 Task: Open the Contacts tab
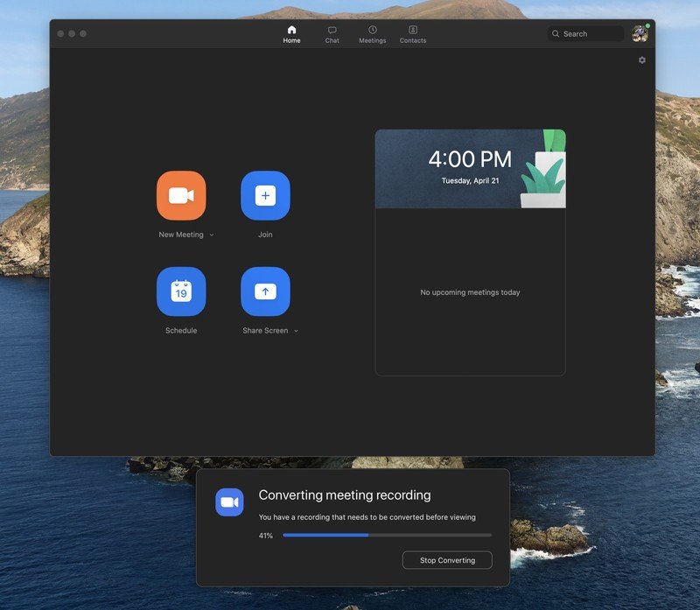(413, 34)
